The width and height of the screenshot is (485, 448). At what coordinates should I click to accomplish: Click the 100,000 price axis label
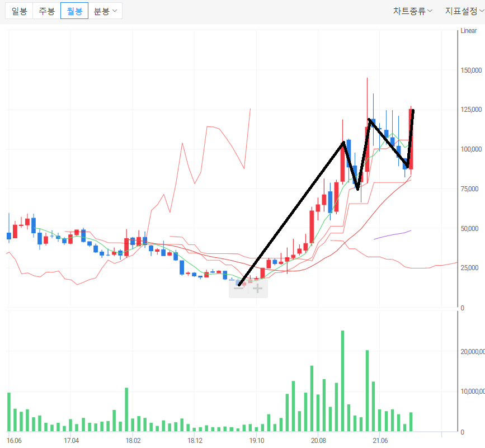pyautogui.click(x=471, y=149)
